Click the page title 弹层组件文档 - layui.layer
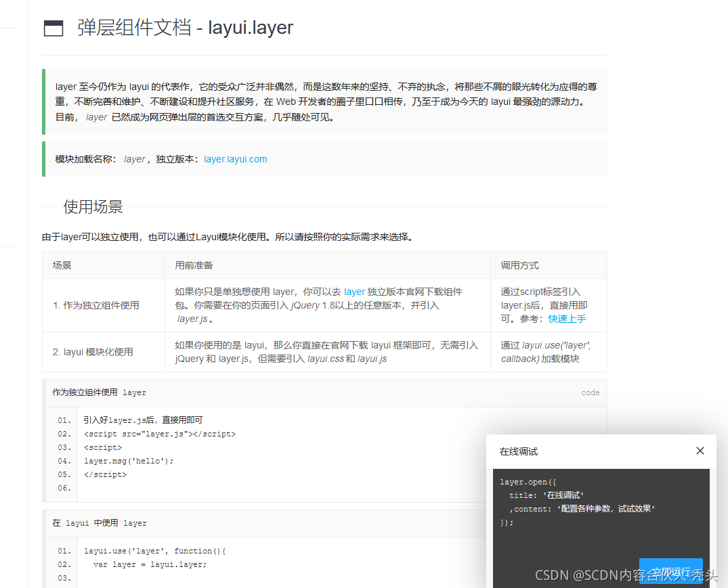Screen dimensions: 728x588 pos(186,27)
